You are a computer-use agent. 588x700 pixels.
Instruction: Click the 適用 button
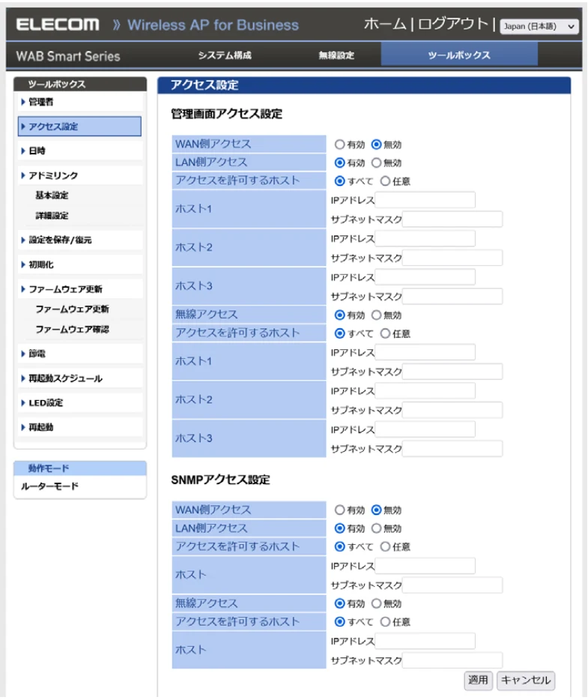tap(478, 681)
